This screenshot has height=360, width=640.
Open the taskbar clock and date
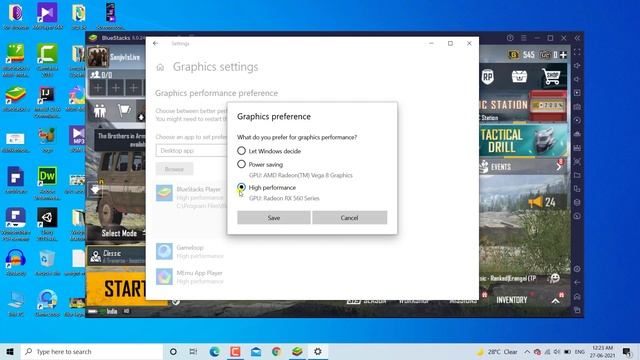click(602, 352)
